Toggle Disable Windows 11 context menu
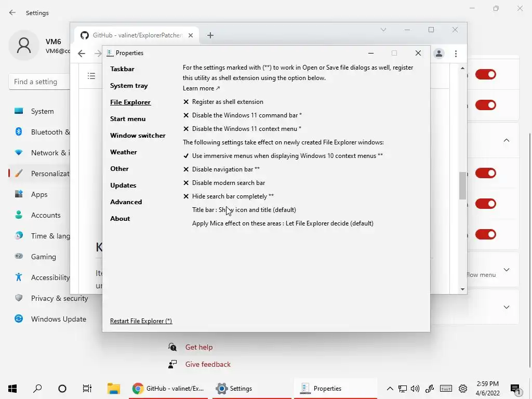Image resolution: width=532 pixels, height=399 pixels. pyautogui.click(x=242, y=129)
